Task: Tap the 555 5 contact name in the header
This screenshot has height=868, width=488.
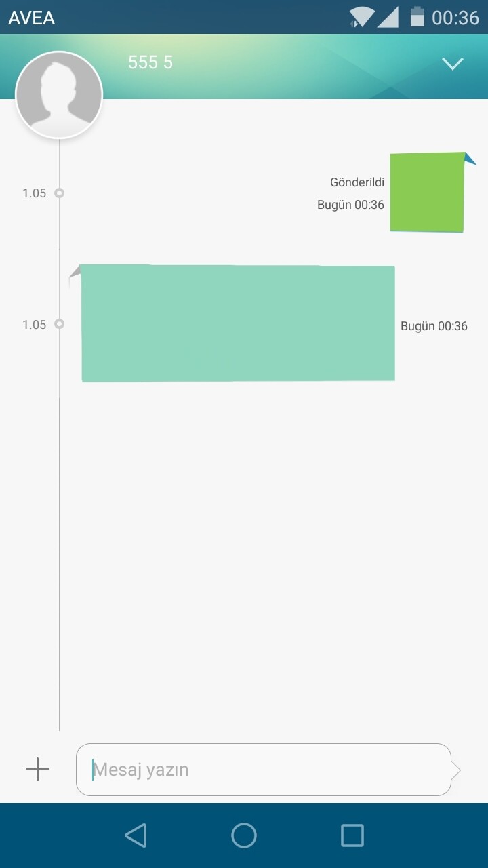Action: [x=150, y=62]
